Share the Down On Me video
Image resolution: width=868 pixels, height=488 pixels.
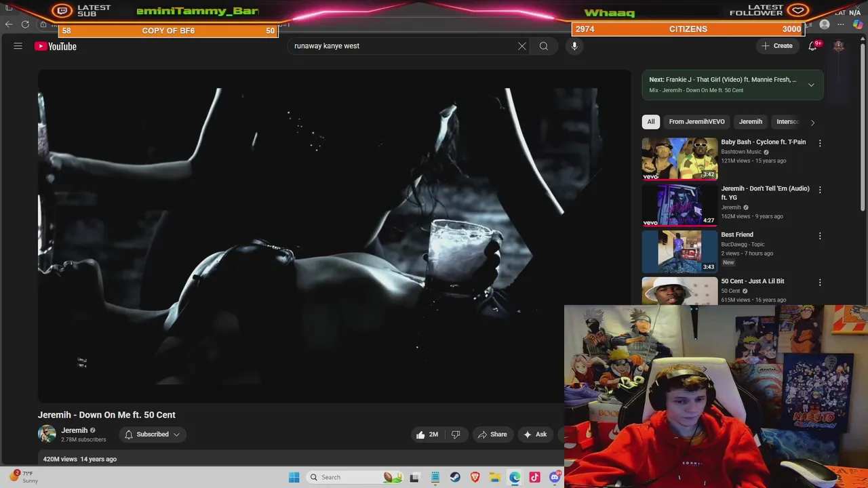tap(492, 434)
